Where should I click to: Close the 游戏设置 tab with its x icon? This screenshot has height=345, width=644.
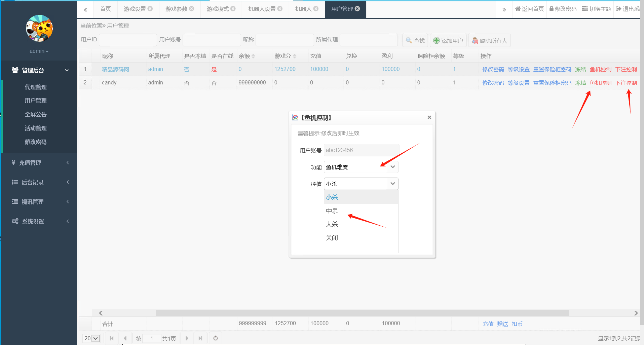click(150, 9)
